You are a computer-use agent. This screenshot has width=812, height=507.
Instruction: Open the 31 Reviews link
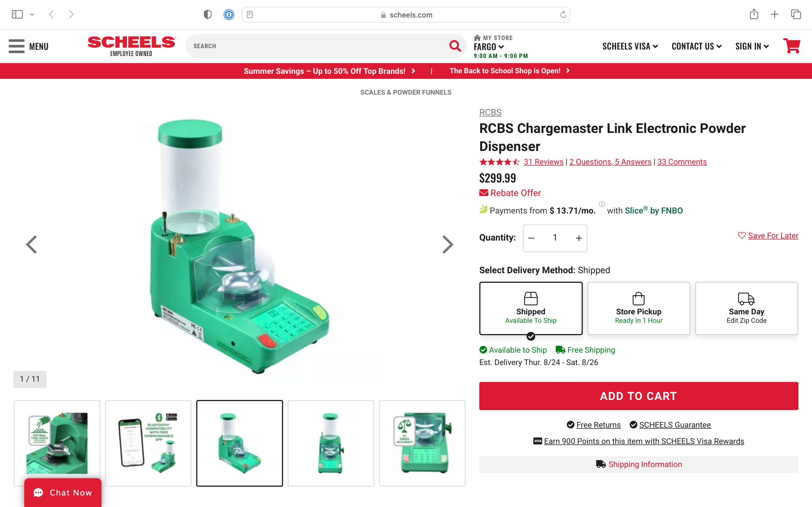pos(543,162)
